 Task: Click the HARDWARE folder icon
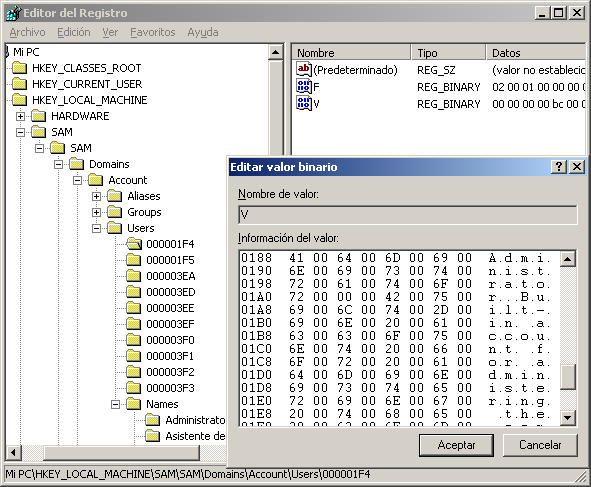point(38,116)
